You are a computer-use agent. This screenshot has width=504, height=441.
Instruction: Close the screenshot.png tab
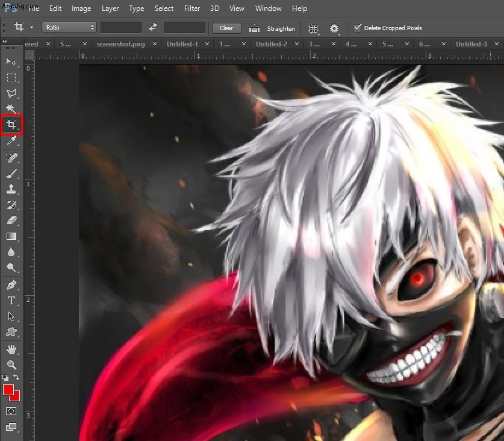click(155, 44)
